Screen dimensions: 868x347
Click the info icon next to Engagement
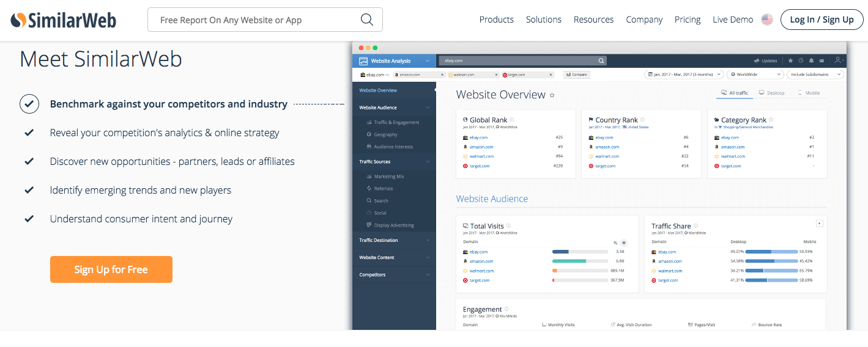tap(506, 309)
